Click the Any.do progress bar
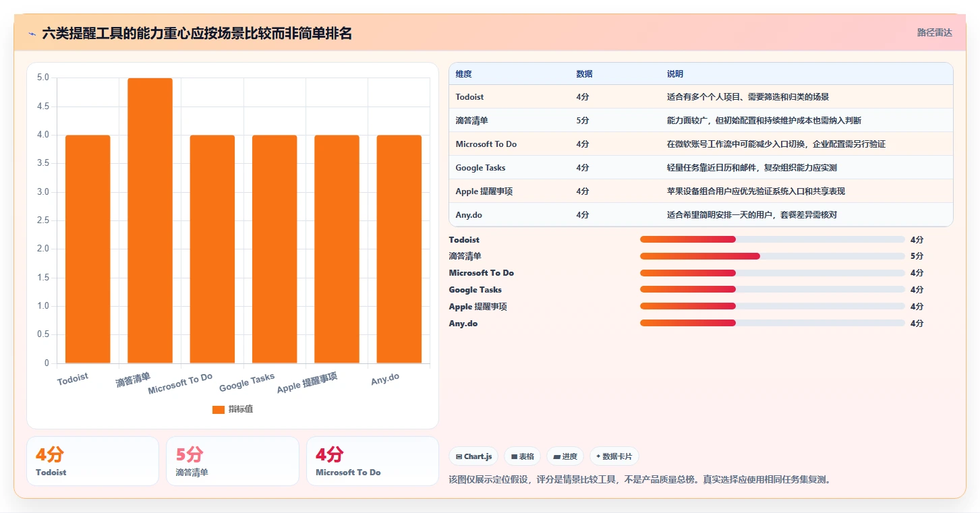The height and width of the screenshot is (513, 980). [772, 324]
